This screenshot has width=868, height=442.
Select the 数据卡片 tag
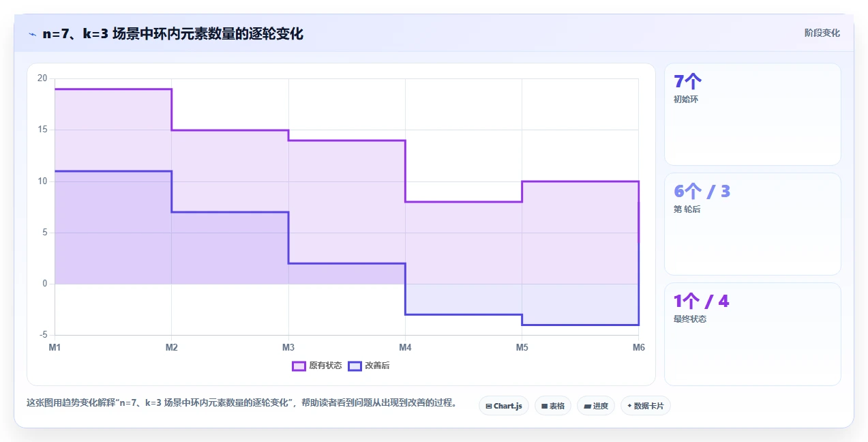[646, 406]
